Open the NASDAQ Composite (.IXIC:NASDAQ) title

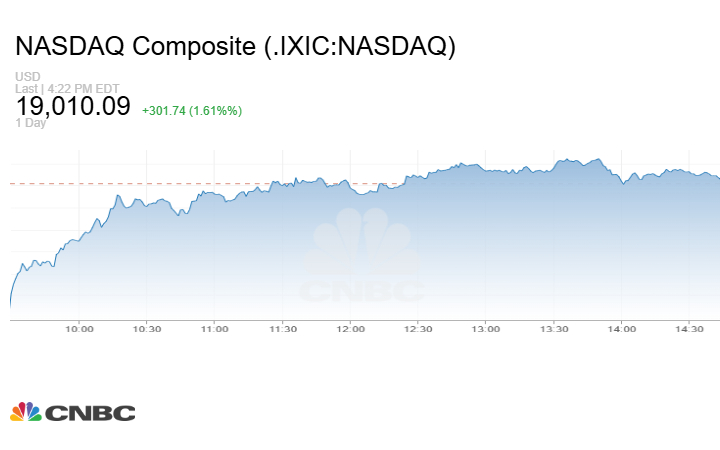click(x=236, y=47)
